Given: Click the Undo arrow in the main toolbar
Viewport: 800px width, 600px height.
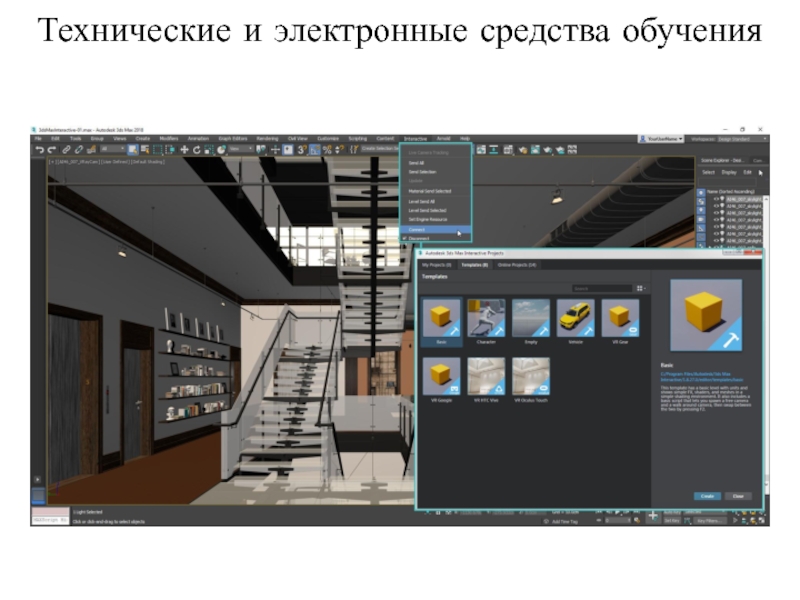Looking at the screenshot, I should [x=39, y=150].
